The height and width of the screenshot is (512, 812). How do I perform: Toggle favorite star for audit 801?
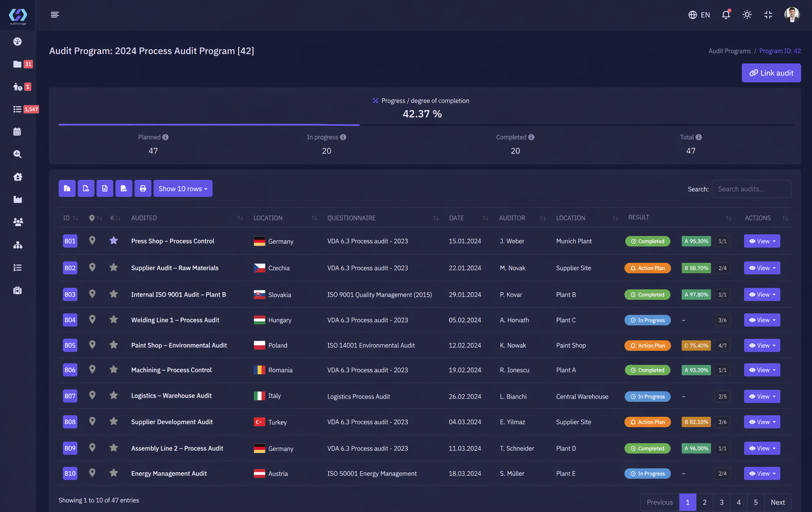tap(114, 241)
